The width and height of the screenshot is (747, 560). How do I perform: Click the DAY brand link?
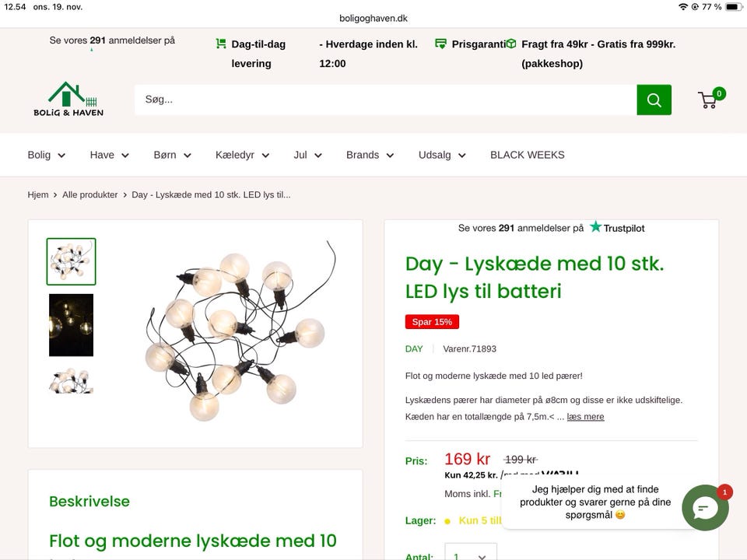click(414, 349)
